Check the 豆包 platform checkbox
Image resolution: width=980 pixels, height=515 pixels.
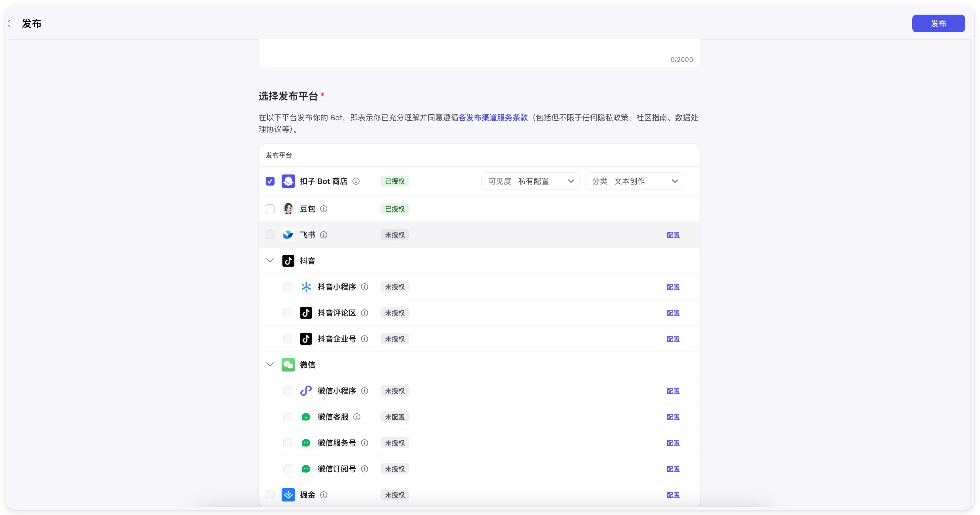[x=270, y=209]
